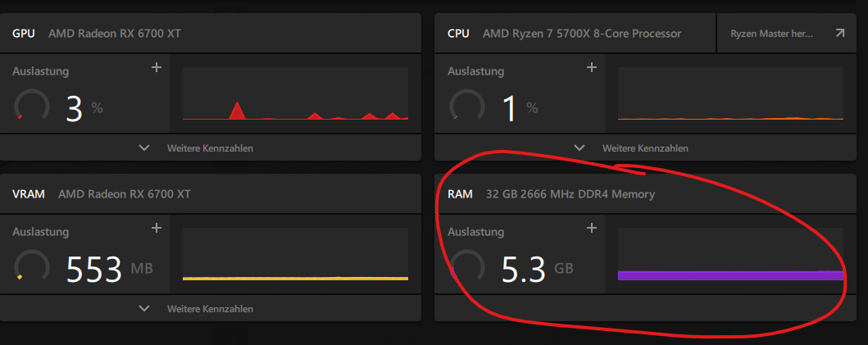Click the CPU utilization gauge dial
The height and width of the screenshot is (345, 868).
tap(466, 106)
